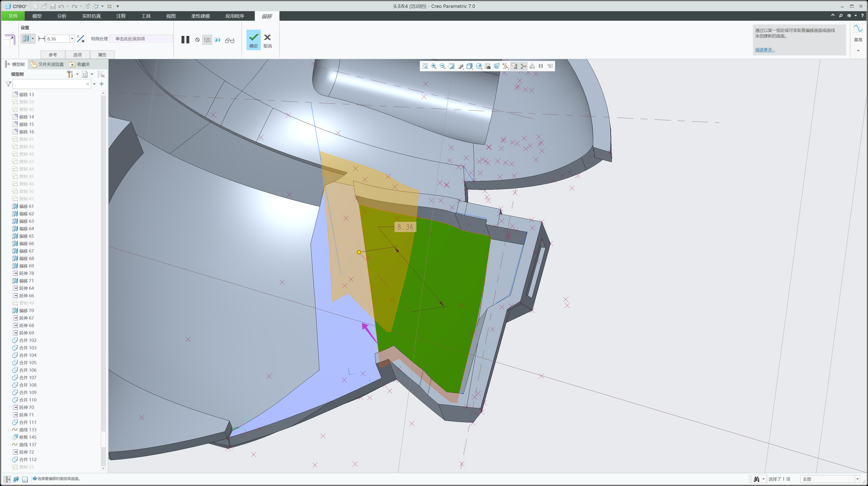Click the model tree settings hammer icon

(x=70, y=74)
